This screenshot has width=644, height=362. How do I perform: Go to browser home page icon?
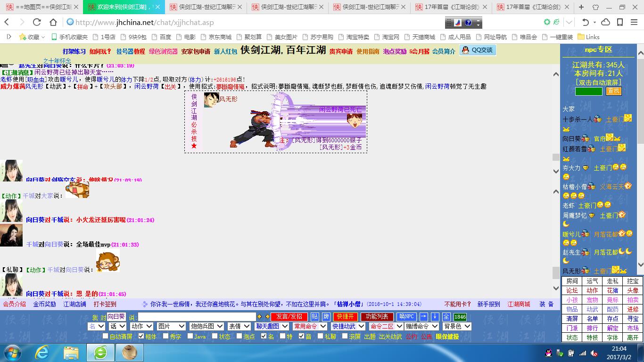tap(53, 22)
